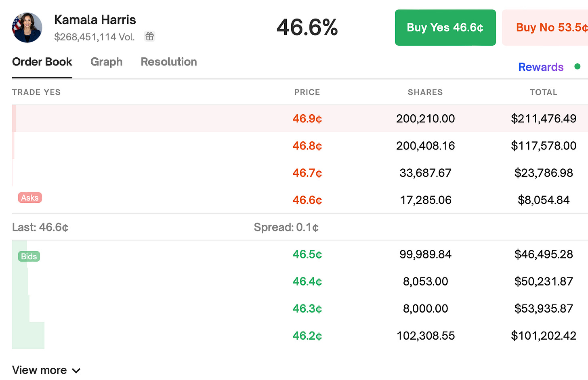Click total $23,786.98
This screenshot has height=380, width=588.
point(544,173)
